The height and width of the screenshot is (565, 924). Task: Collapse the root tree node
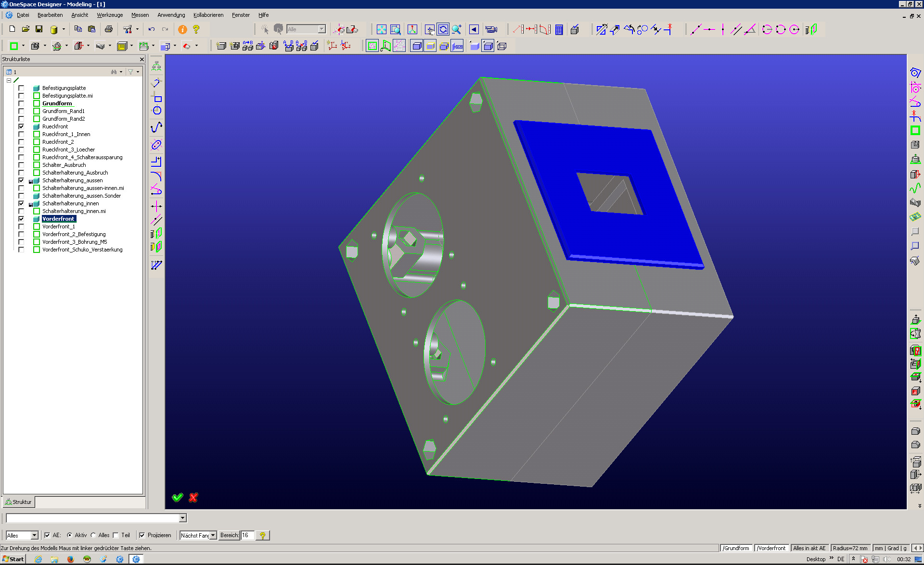(9, 80)
